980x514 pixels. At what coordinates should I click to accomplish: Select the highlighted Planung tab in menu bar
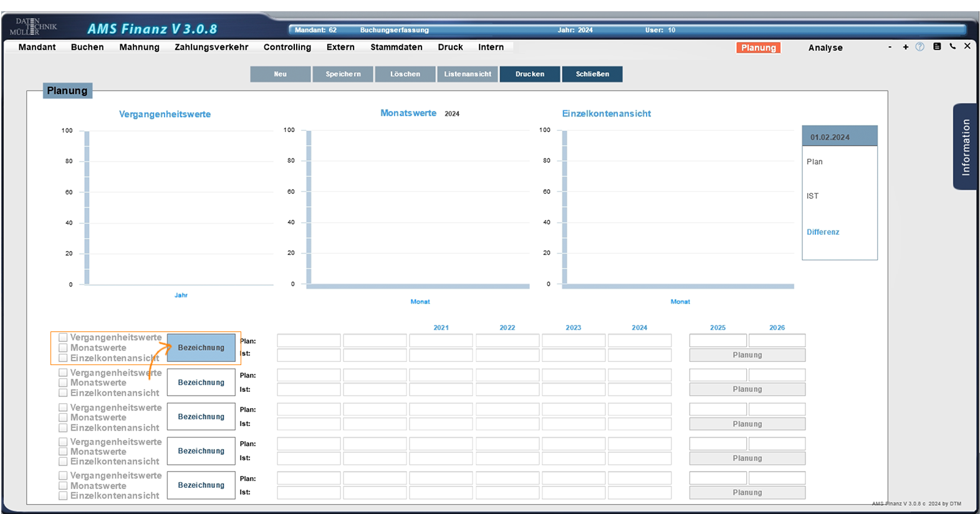tap(758, 48)
